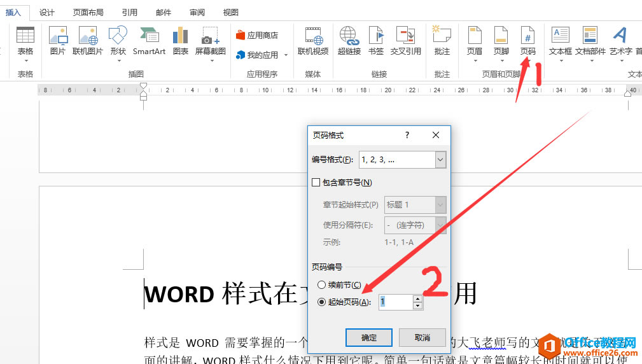Increase the starting page number

(417, 298)
